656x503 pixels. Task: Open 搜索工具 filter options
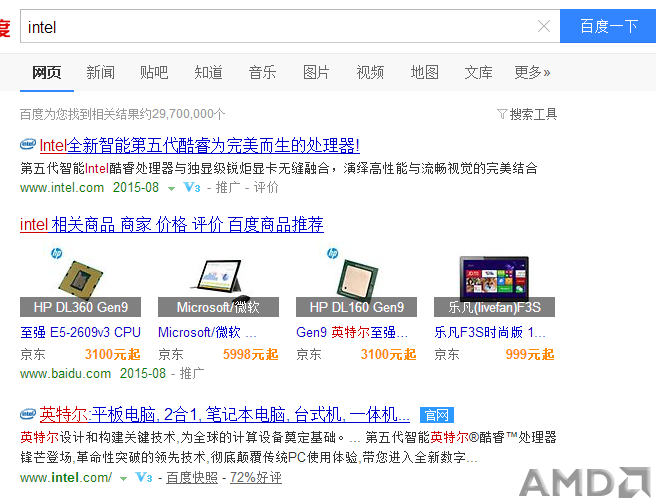point(533,114)
